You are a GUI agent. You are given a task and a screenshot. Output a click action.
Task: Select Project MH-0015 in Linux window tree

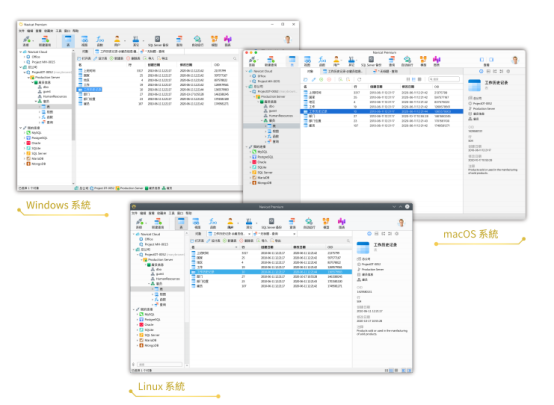[153, 244]
